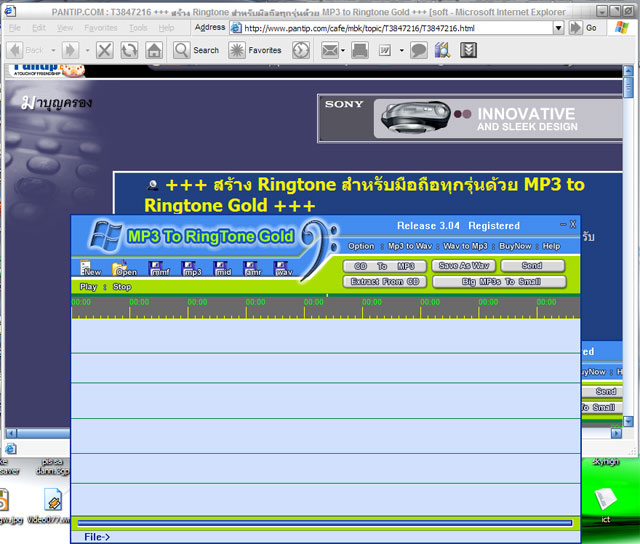Click the Edit with Word icon
The height and width of the screenshot is (544, 640).
(x=385, y=51)
